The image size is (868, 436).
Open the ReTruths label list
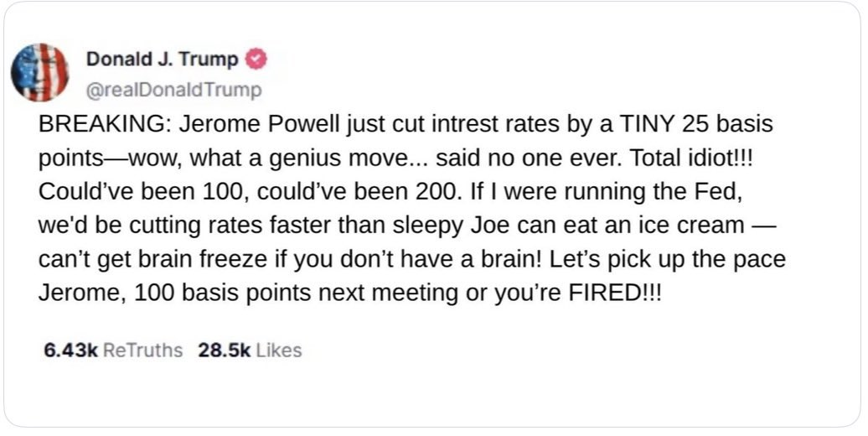point(142,350)
